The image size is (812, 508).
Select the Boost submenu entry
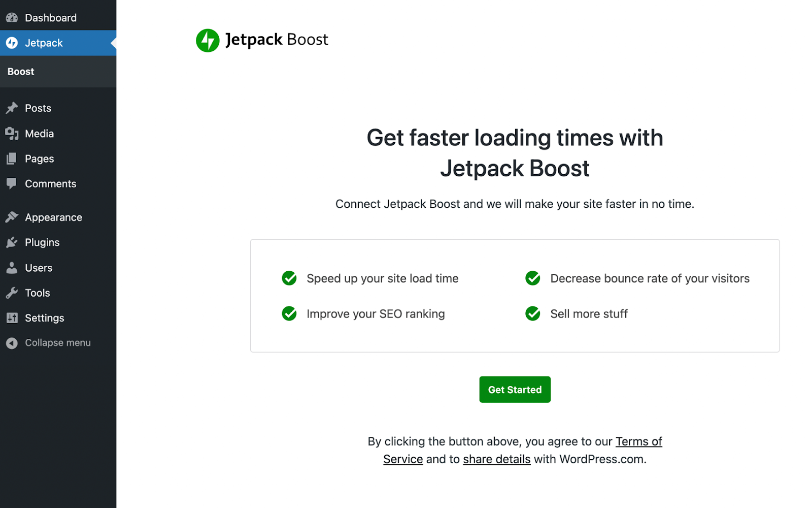click(x=20, y=72)
